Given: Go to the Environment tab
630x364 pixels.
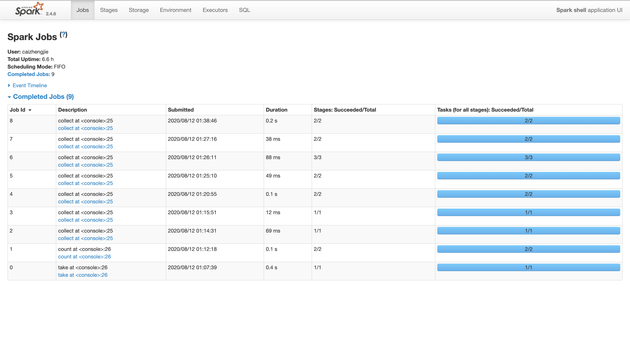Looking at the screenshot, I should tap(175, 10).
